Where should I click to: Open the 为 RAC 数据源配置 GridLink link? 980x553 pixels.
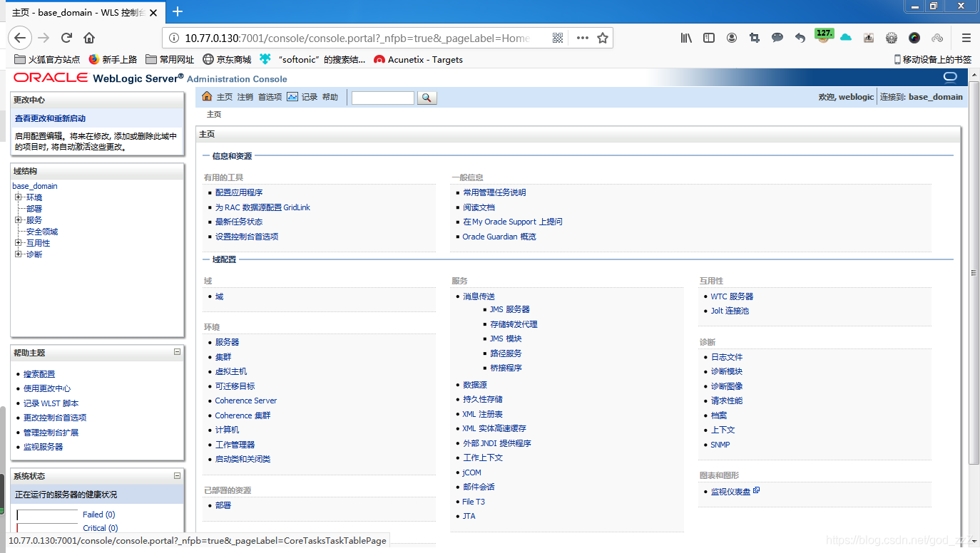262,207
